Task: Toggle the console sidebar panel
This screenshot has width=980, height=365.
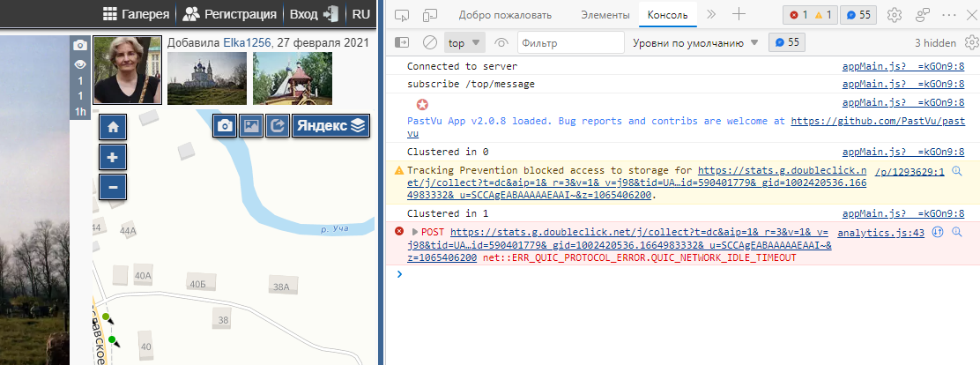Action: [402, 42]
